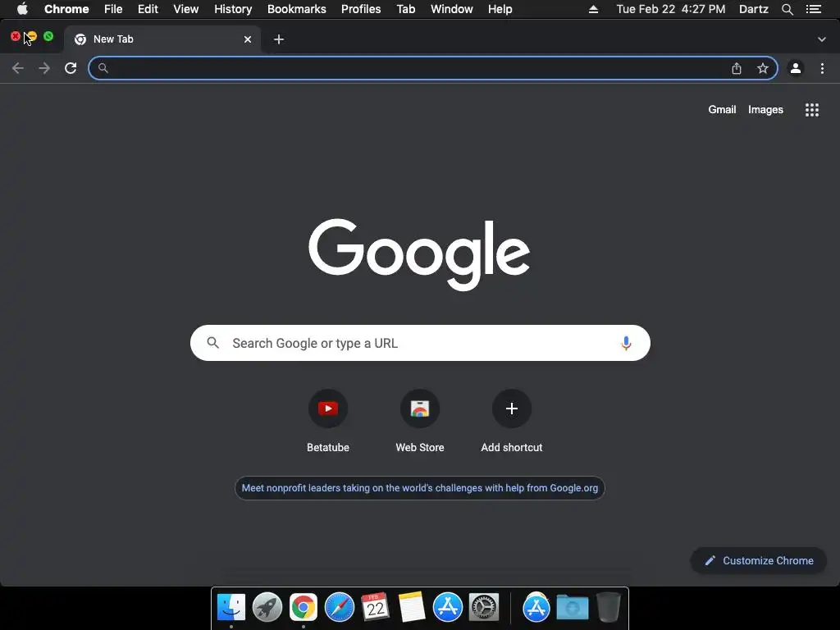Close the New Tab tab
840x630 pixels.
(248, 39)
